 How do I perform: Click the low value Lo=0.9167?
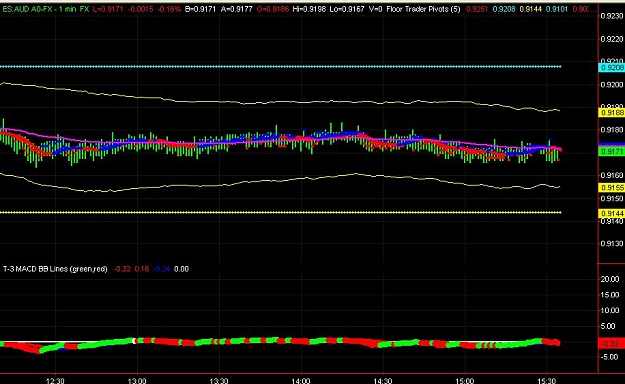point(347,8)
